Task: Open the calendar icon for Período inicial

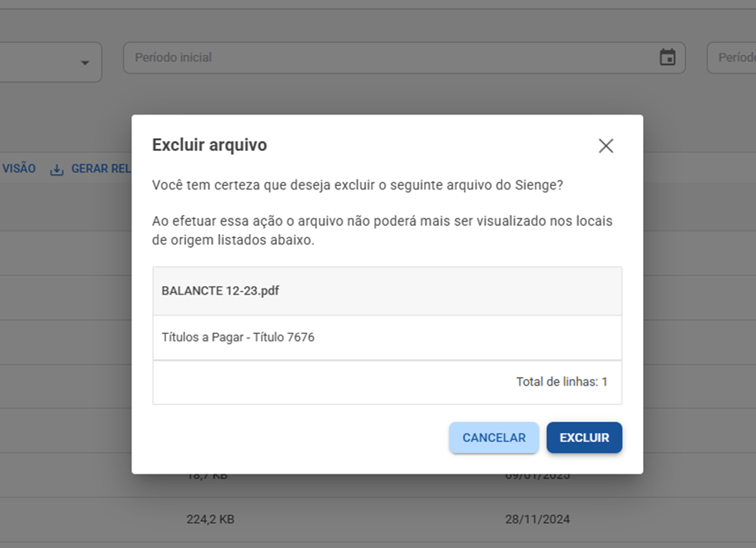Action: pyautogui.click(x=667, y=57)
